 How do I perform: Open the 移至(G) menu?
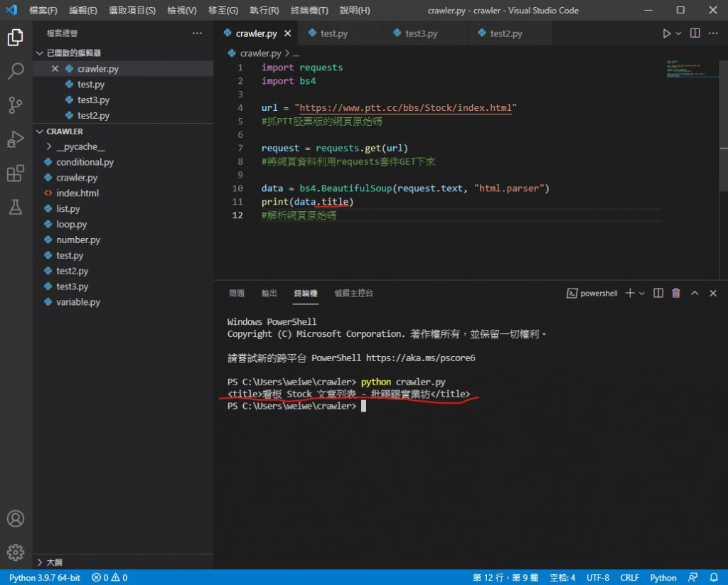(x=223, y=10)
